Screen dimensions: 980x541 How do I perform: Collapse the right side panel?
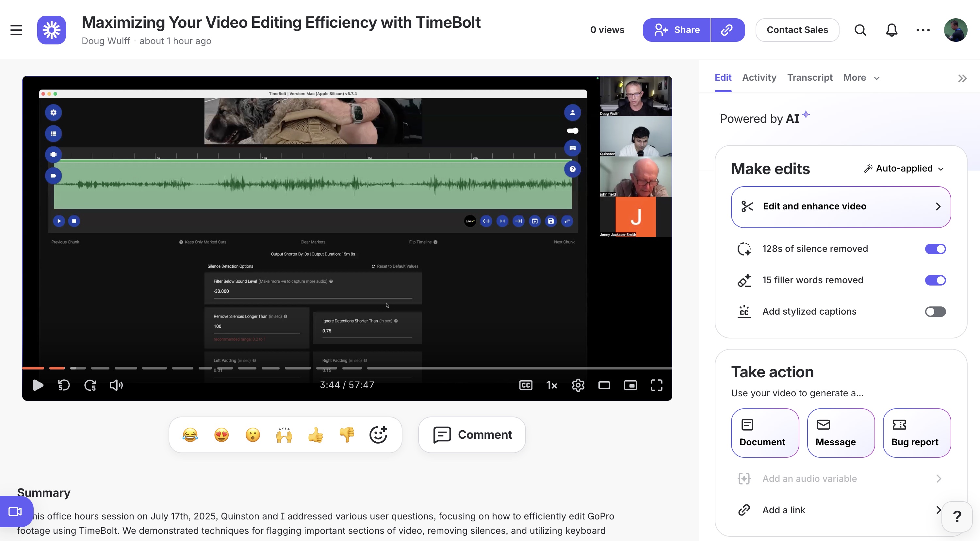pyautogui.click(x=962, y=78)
